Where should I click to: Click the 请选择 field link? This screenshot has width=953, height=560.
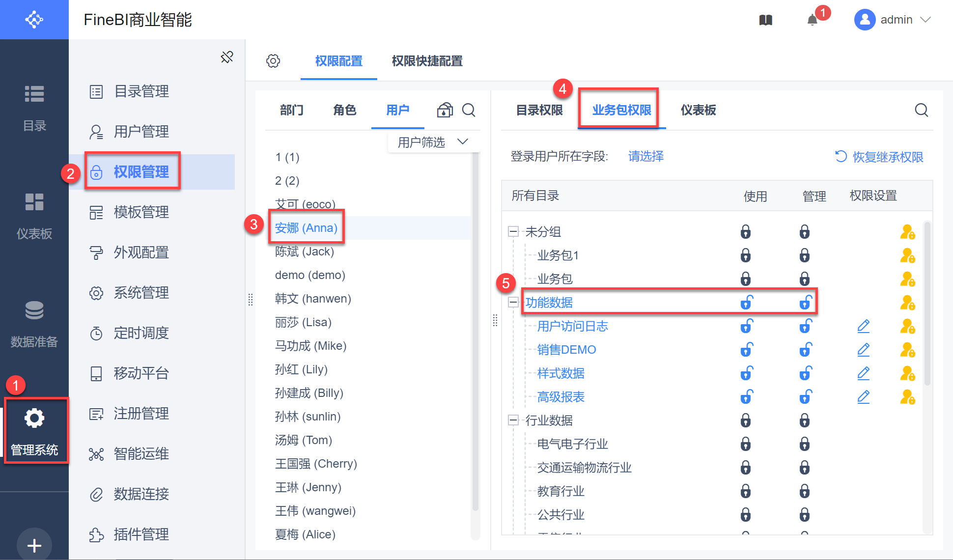coord(645,157)
